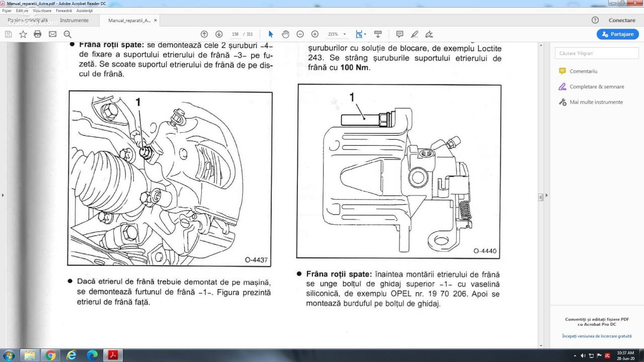Open the Editare menu
The width and height of the screenshot is (644, 362).
point(22,11)
